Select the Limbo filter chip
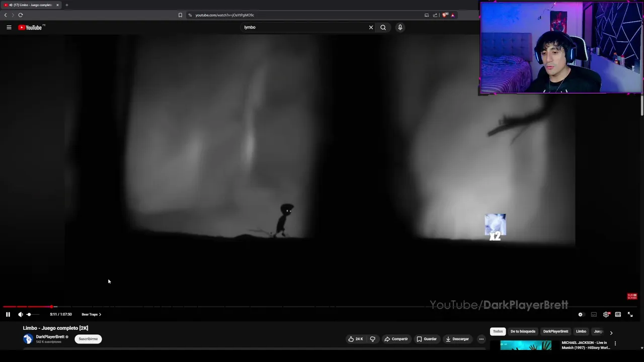This screenshot has width=644, height=362. coord(581,331)
